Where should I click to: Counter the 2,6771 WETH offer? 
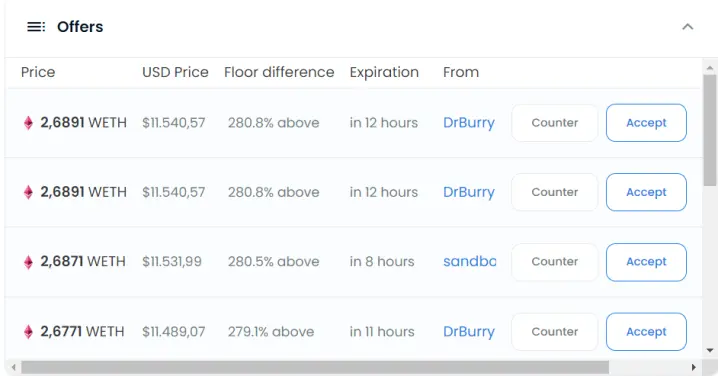click(x=555, y=332)
